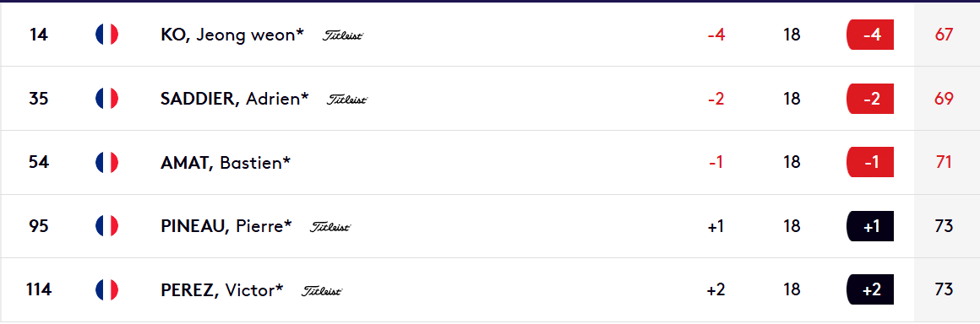This screenshot has height=324, width=980.
Task: Open player SADDIER, Adrien
Action: 234,99
